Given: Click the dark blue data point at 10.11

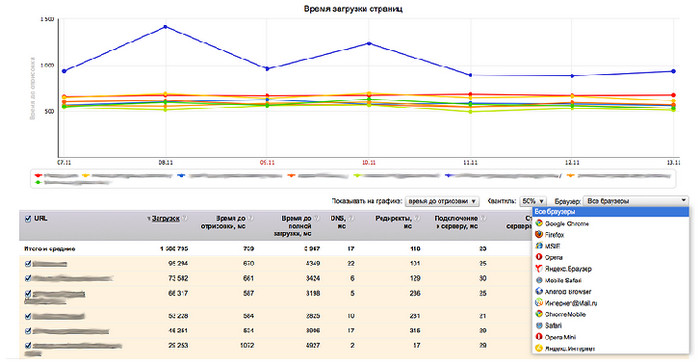Looking at the screenshot, I should (x=369, y=43).
